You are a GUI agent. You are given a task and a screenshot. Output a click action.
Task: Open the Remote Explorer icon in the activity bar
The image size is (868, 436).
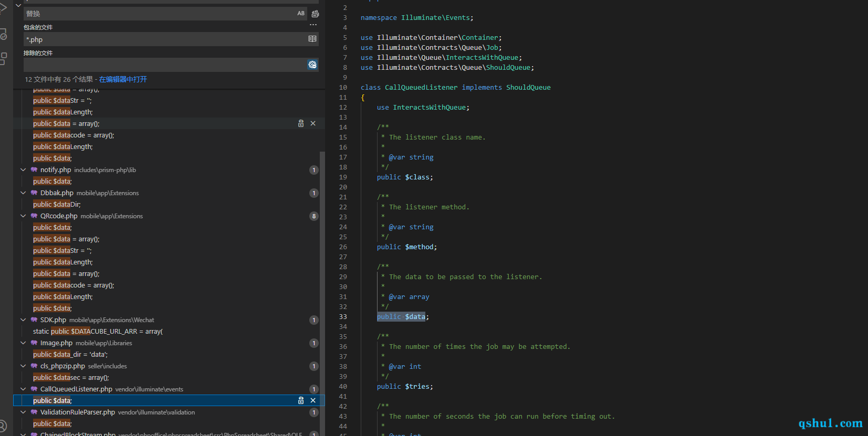[x=3, y=34]
